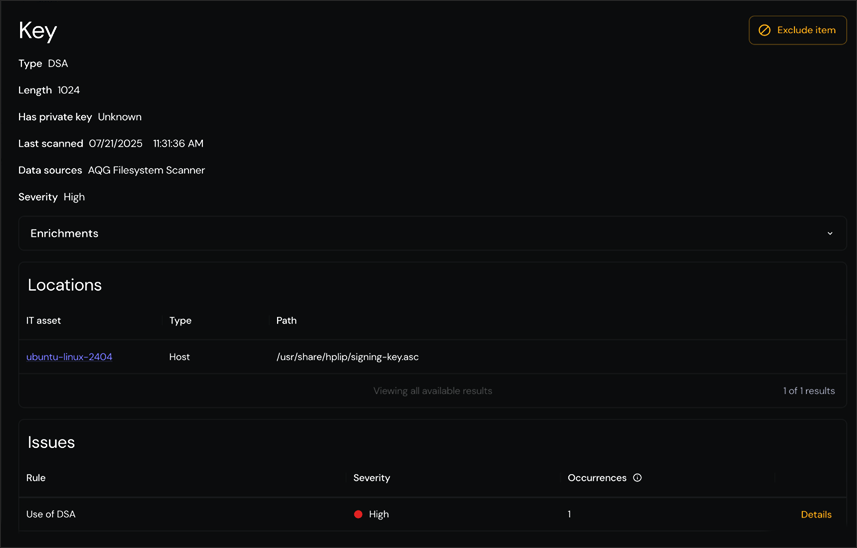Click the AQG Filesystem Scanner data source
This screenshot has width=857, height=548.
[x=146, y=170]
